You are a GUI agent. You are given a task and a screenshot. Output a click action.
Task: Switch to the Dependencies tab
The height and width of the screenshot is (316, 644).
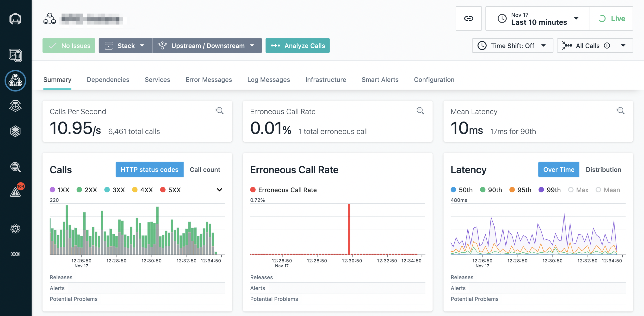(108, 80)
